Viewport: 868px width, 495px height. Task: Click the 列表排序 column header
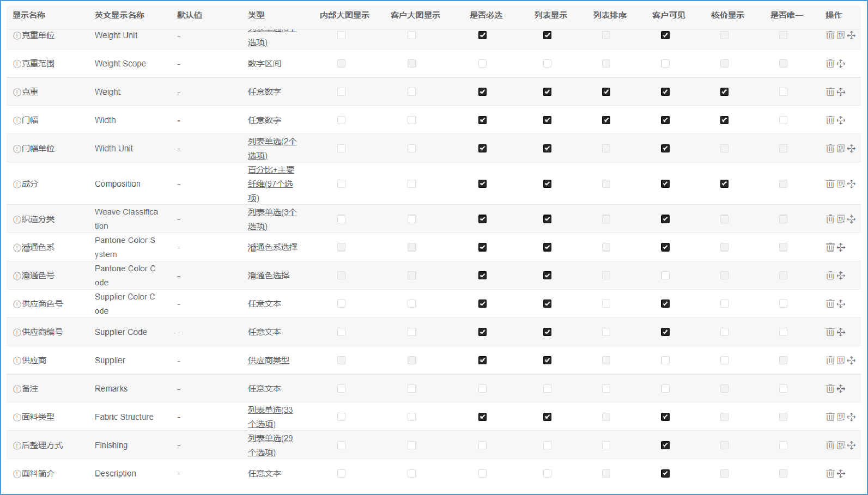click(610, 15)
